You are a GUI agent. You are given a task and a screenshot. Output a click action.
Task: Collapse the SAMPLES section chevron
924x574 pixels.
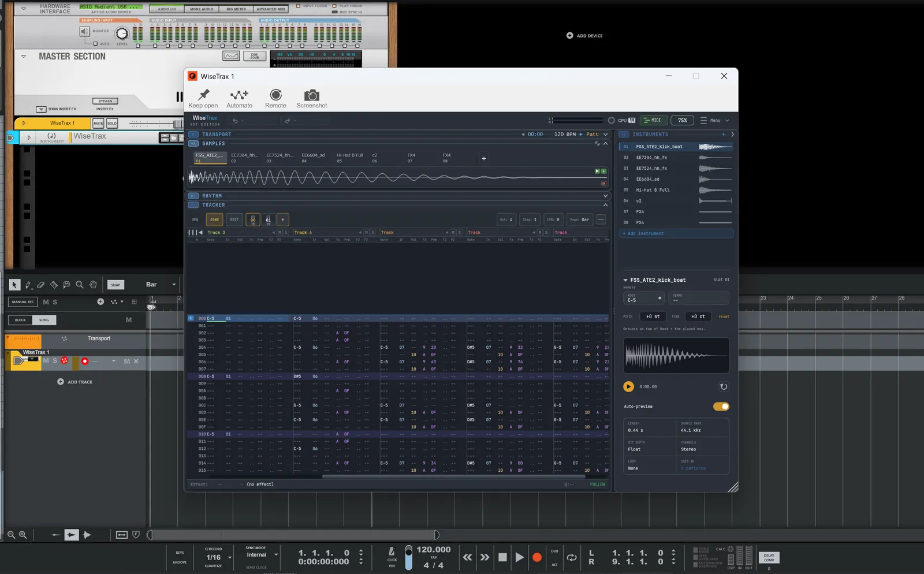click(605, 144)
